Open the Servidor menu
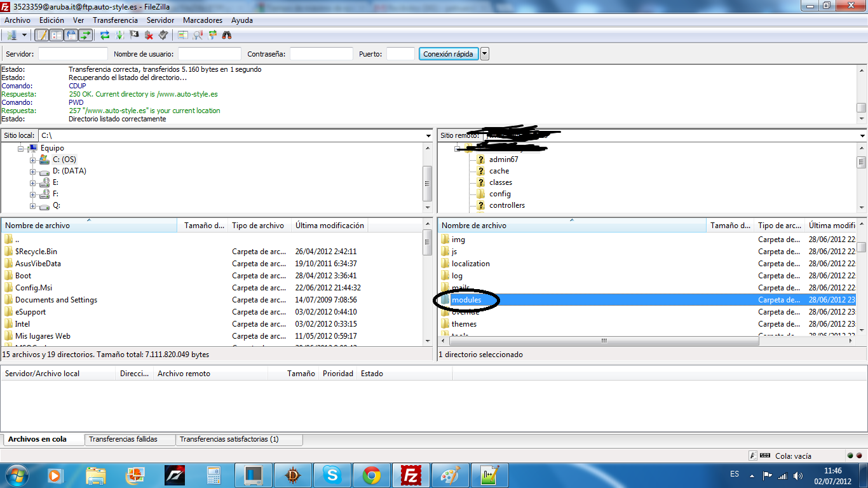The height and width of the screenshot is (488, 868). pos(160,20)
